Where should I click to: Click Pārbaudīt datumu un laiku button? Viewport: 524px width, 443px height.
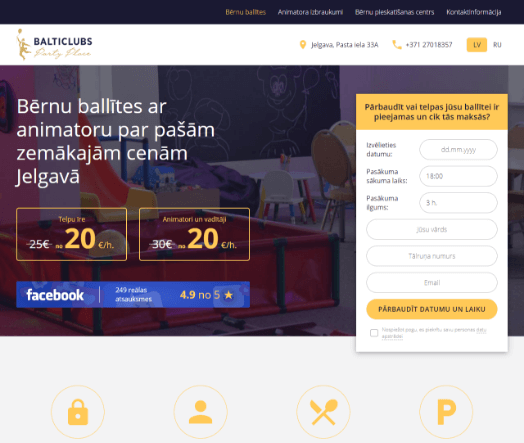point(432,309)
